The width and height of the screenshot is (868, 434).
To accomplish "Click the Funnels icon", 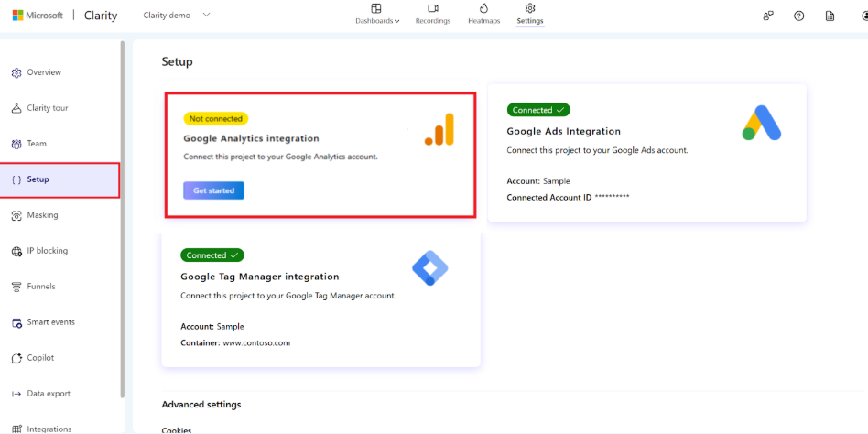I will point(16,287).
